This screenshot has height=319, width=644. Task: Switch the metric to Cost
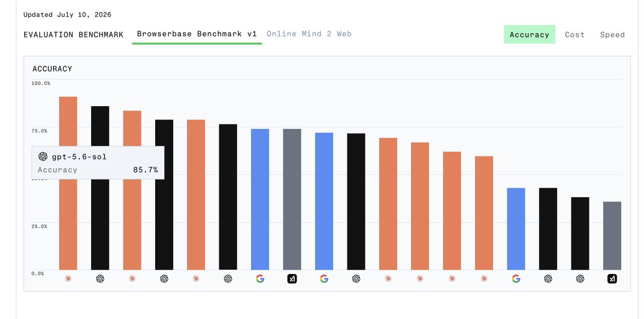575,34
